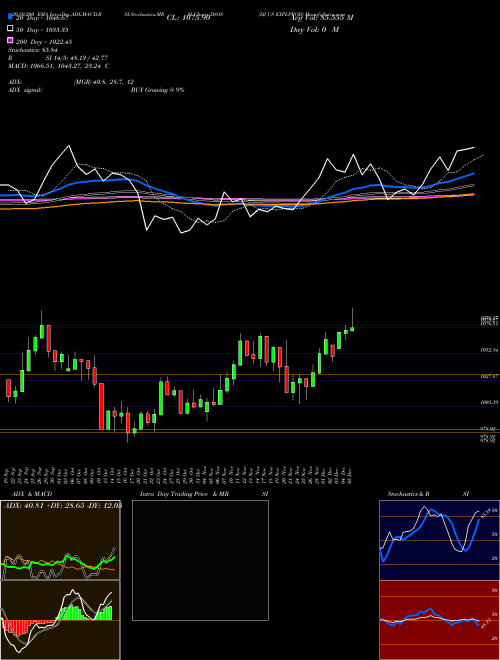Click the '(MGR) 40.8, 28.7, 12' ADX values
500x660 pixels.
tap(104, 82)
